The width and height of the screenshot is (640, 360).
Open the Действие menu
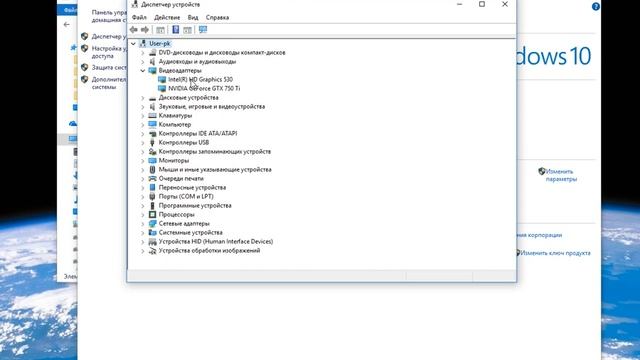pyautogui.click(x=167, y=18)
